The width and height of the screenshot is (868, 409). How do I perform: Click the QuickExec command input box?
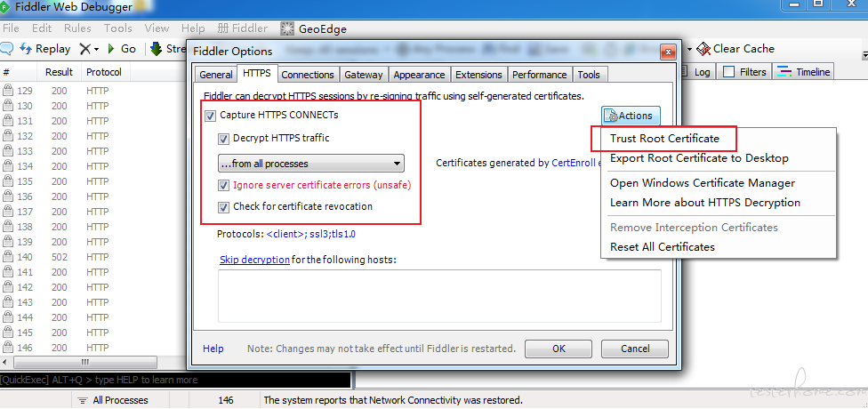pyautogui.click(x=175, y=381)
